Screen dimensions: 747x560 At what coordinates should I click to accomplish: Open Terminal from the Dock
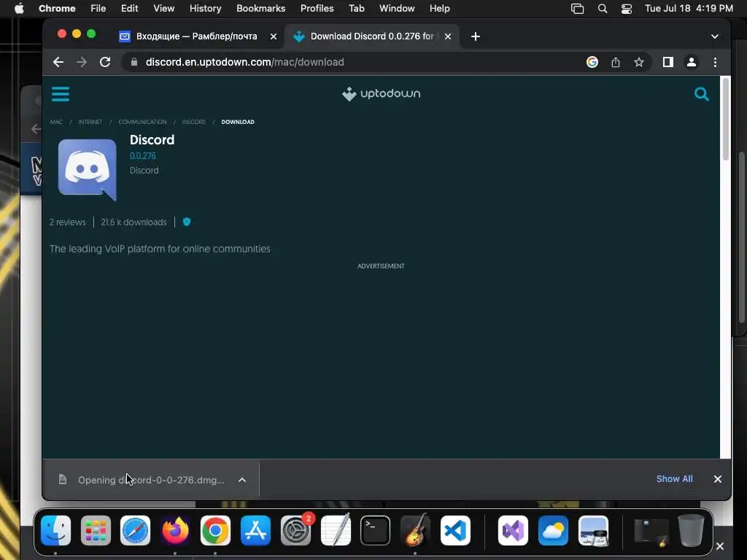376,530
